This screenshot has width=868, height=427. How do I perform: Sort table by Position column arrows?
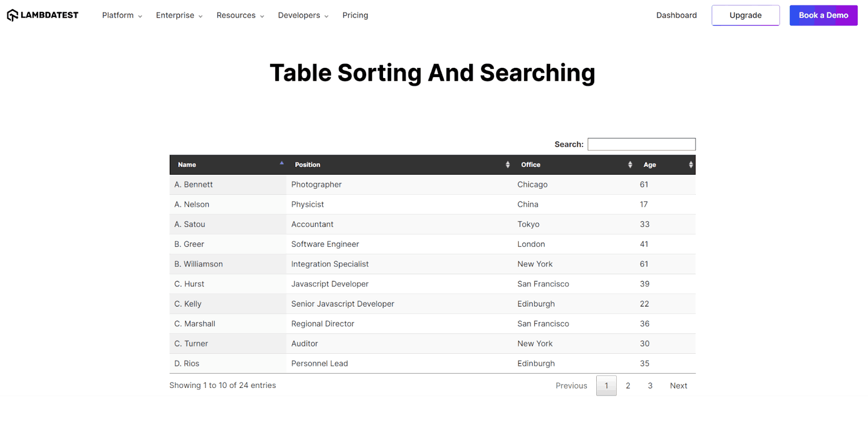pos(508,165)
